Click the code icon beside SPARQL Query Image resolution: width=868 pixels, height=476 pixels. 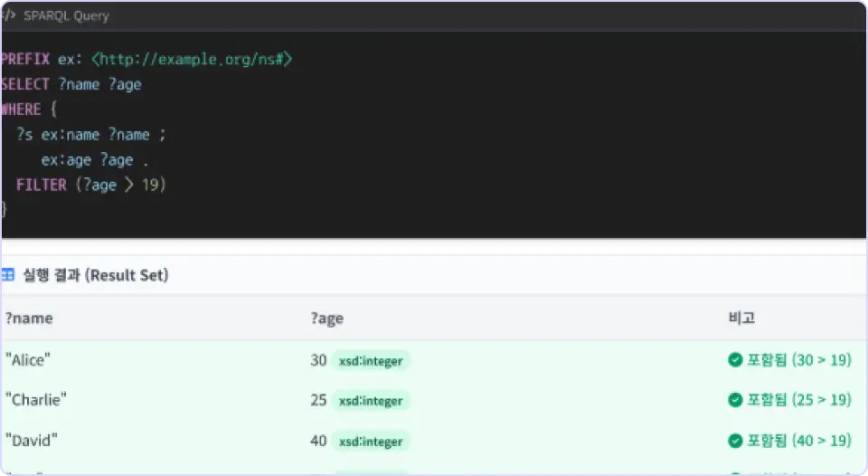click(x=8, y=15)
